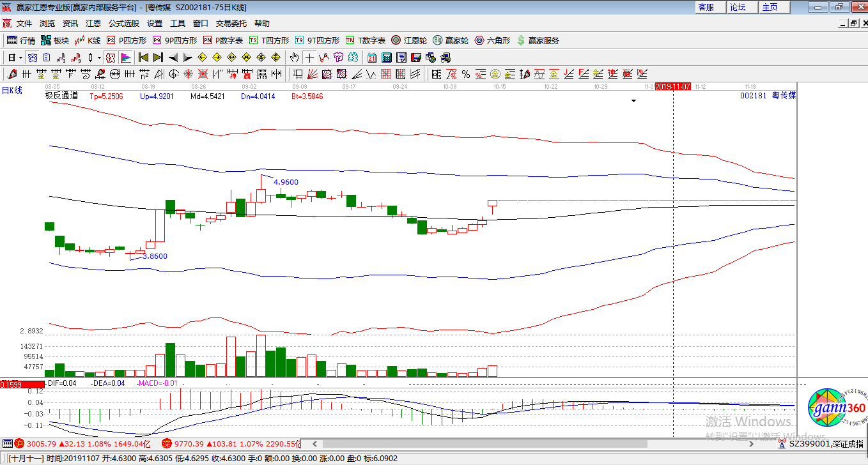868x465 pixels.
Task: Open the 9T四方形 tool
Action: point(317,40)
